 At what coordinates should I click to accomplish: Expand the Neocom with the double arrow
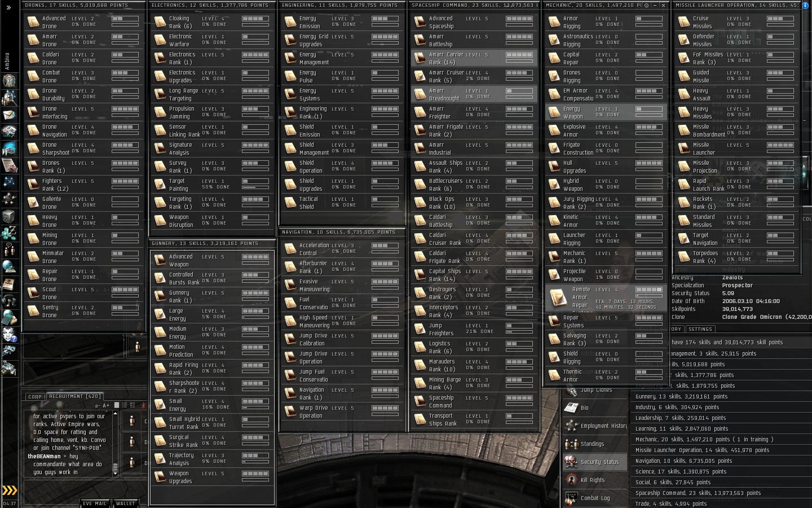[8, 8]
